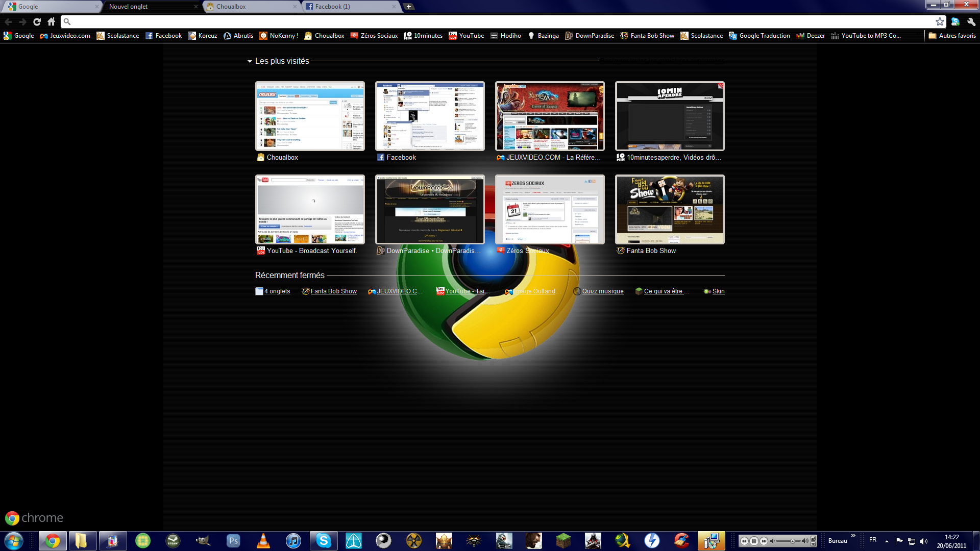The height and width of the screenshot is (551, 980).
Task: Open the new tab plus button
Action: 409,7
